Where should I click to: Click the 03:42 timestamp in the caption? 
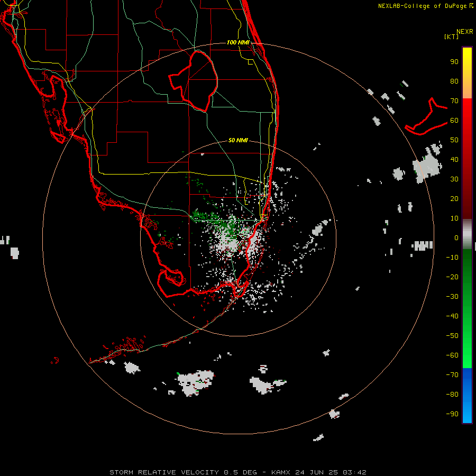pyautogui.click(x=354, y=472)
